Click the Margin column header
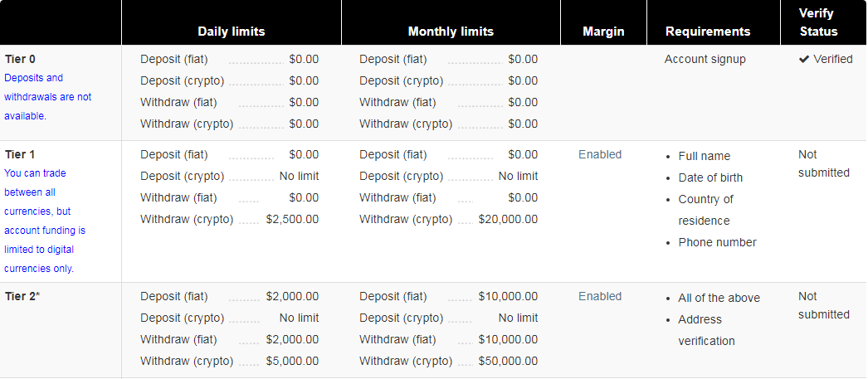Screen dimensions: 868x379 point(603,32)
